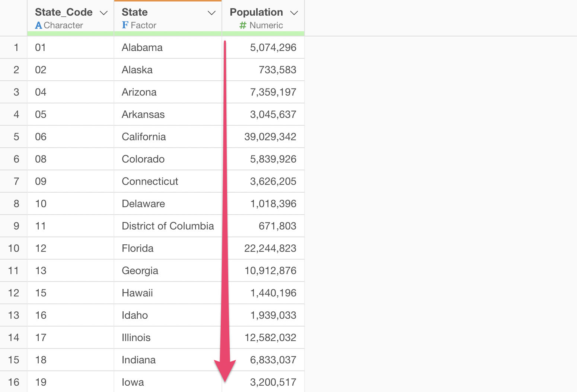Click the Alabama cell

tap(142, 48)
